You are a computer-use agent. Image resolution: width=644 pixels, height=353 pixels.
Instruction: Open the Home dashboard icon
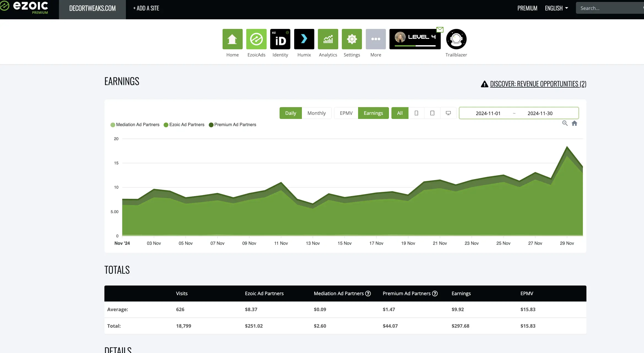232,39
